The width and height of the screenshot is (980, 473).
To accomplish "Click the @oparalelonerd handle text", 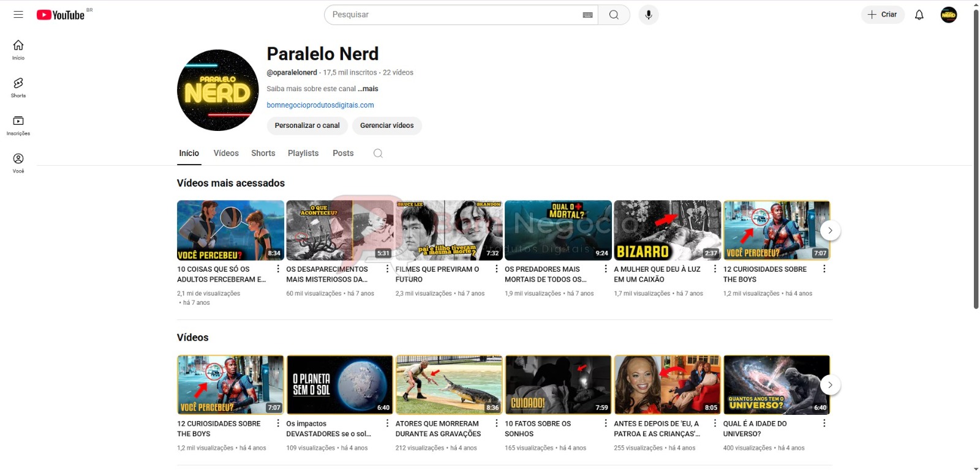I will point(292,72).
